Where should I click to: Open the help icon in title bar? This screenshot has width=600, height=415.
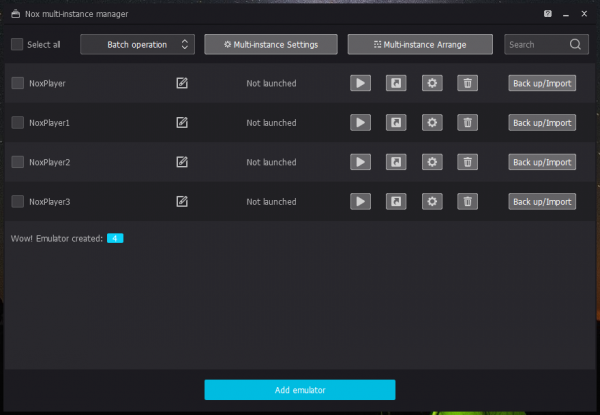[x=548, y=14]
